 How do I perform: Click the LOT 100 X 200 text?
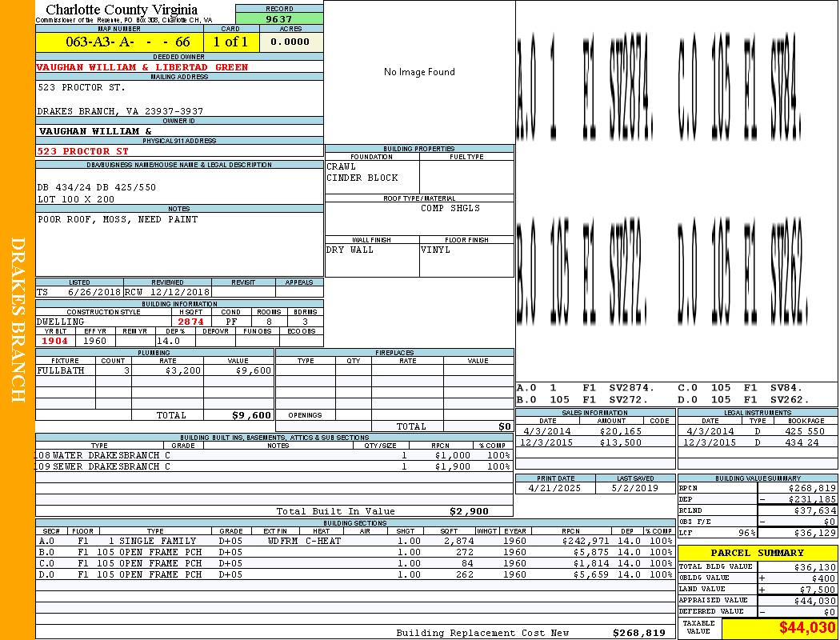pos(75,199)
